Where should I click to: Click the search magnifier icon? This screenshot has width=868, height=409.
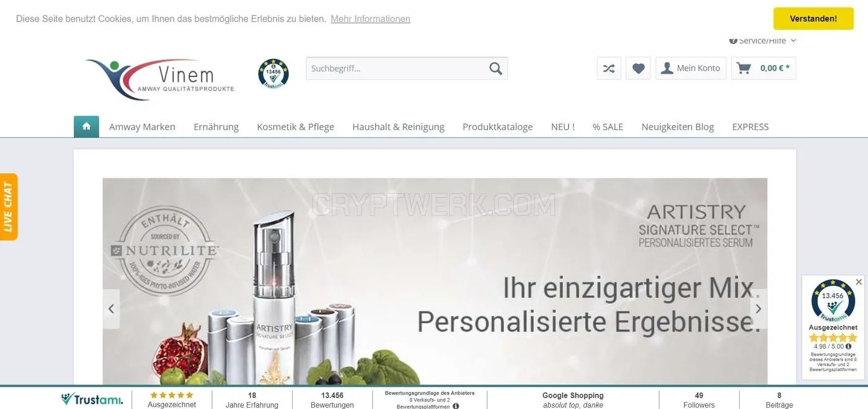pos(495,68)
